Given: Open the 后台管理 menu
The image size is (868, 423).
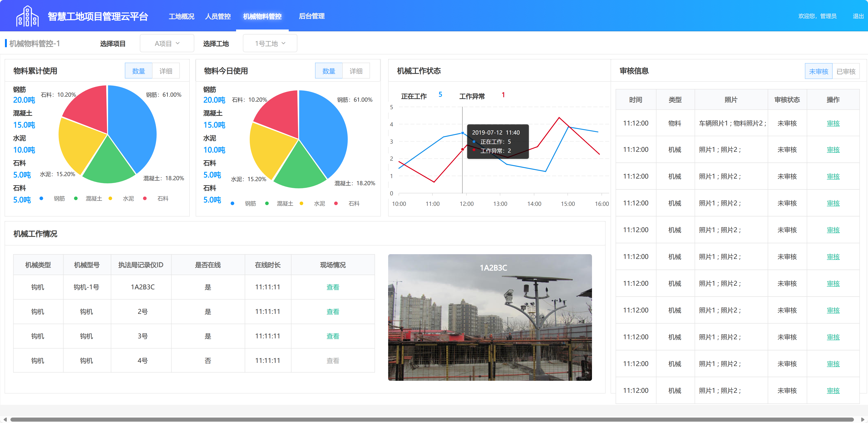Looking at the screenshot, I should tap(312, 16).
